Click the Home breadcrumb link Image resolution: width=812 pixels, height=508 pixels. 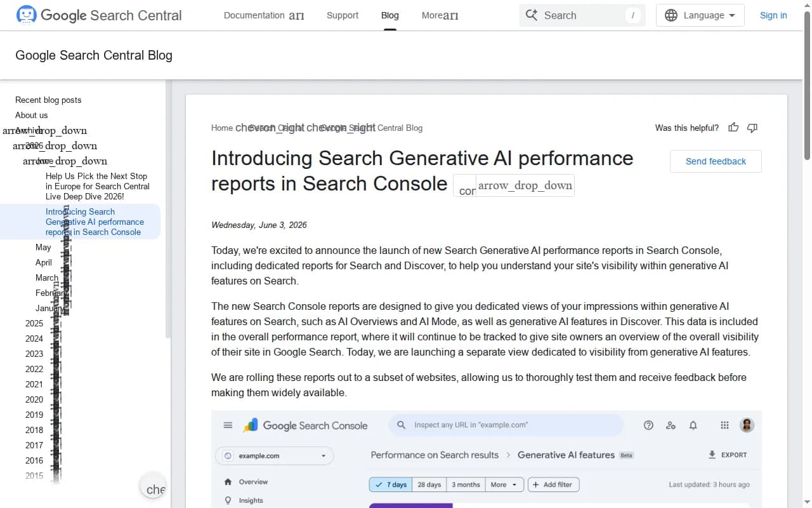pyautogui.click(x=222, y=128)
